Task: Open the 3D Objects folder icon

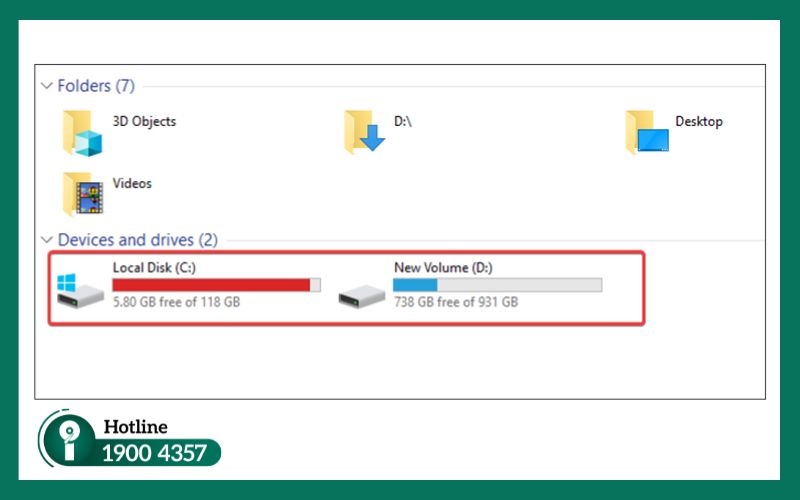Action: [81, 131]
